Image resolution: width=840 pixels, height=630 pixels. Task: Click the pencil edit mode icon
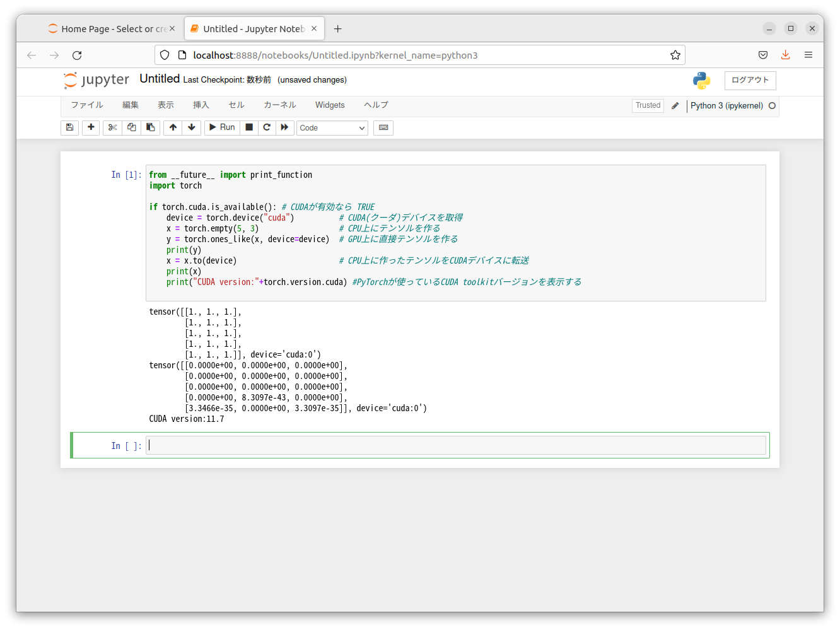pyautogui.click(x=675, y=106)
